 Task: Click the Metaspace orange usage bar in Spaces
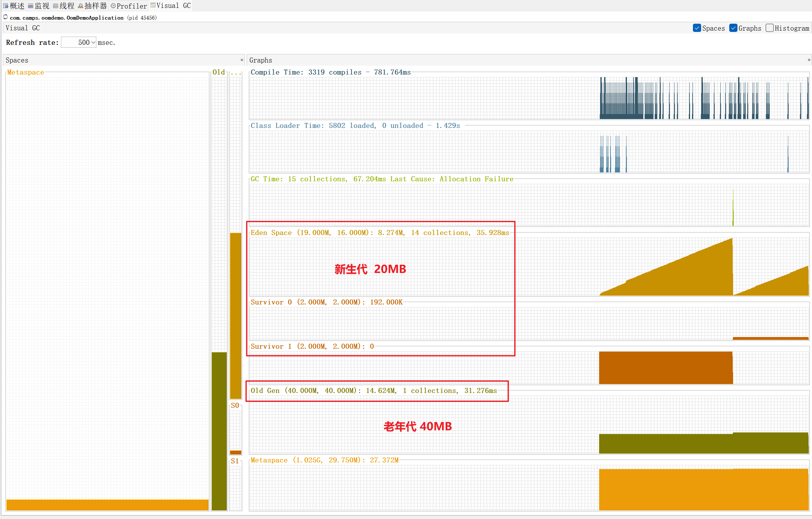coord(107,504)
